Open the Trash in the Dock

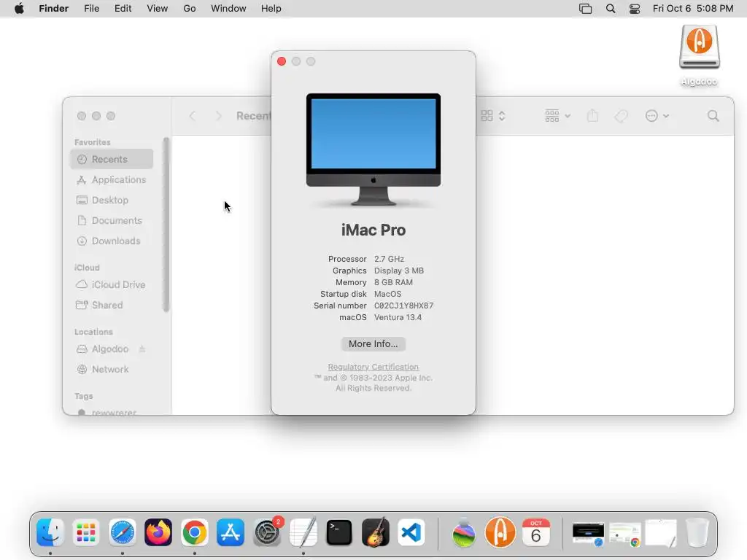(697, 532)
